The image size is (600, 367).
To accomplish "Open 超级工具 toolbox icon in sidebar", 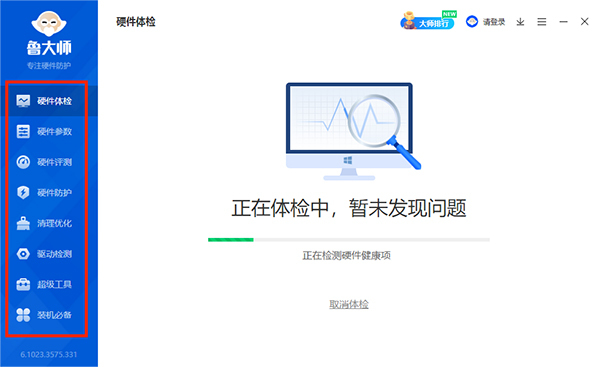I will (x=23, y=284).
